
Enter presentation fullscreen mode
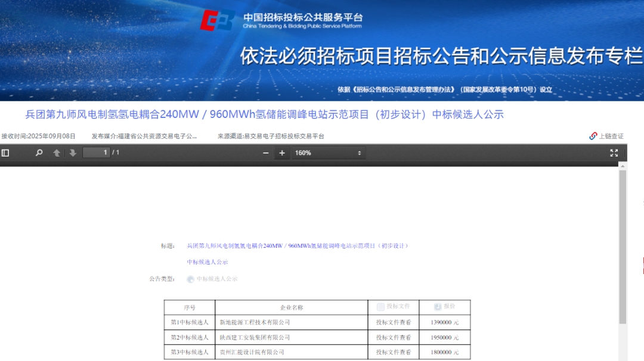[615, 153]
